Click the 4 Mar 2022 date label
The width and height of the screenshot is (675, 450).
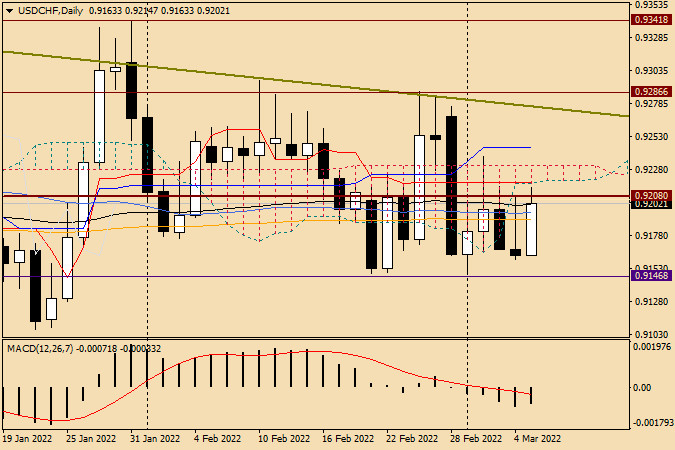coord(538,438)
